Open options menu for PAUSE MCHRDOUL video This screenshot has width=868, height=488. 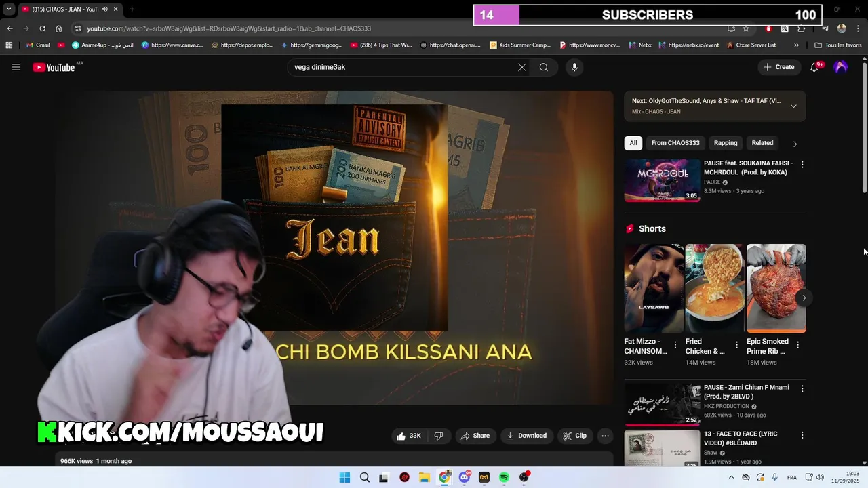point(802,164)
